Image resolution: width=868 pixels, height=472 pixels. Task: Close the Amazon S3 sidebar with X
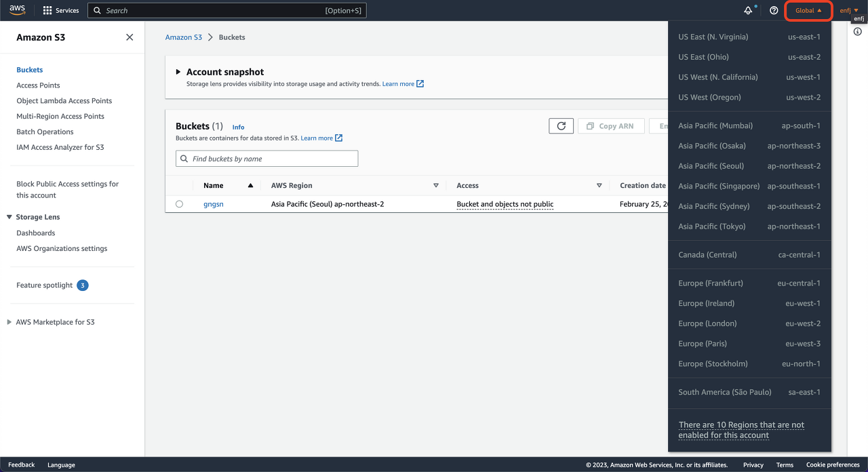click(x=130, y=37)
